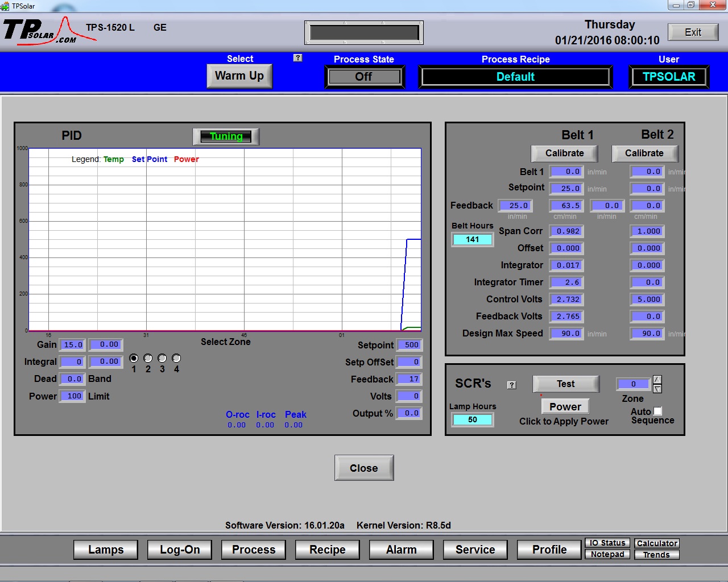
Task: Launch the Calculator
Action: [x=657, y=543]
